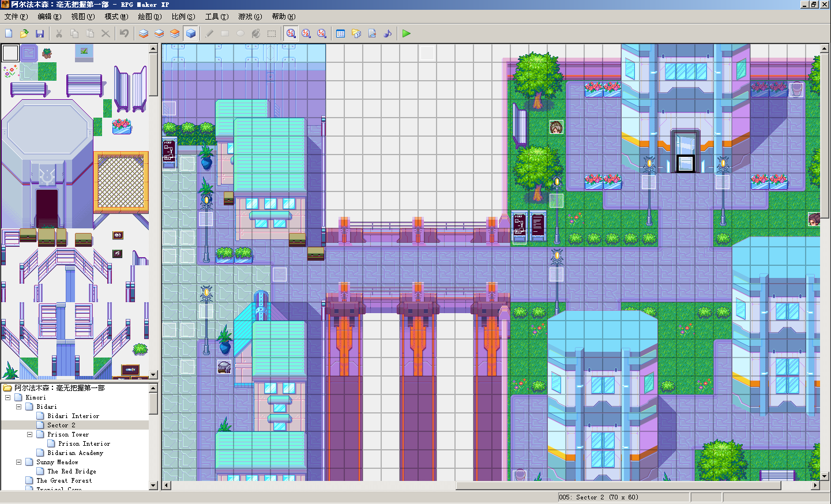Collapse the Bidari map branch
Image resolution: width=831 pixels, height=504 pixels.
(18, 407)
